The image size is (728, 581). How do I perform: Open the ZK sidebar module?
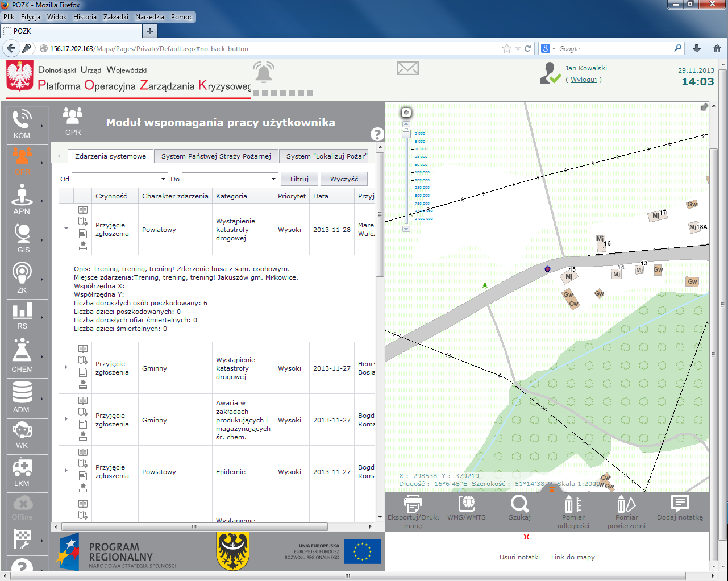[x=22, y=278]
